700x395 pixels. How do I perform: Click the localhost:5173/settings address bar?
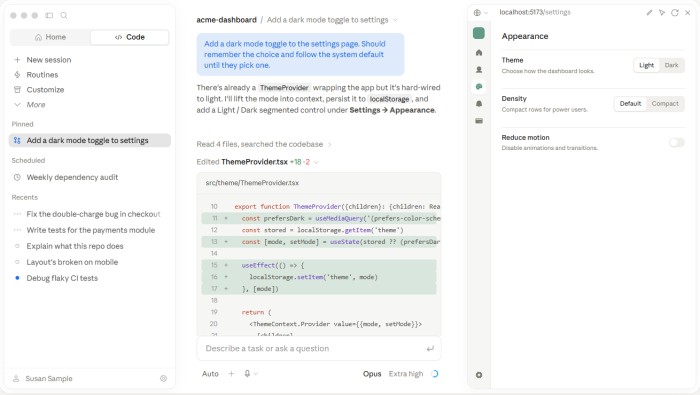[535, 12]
